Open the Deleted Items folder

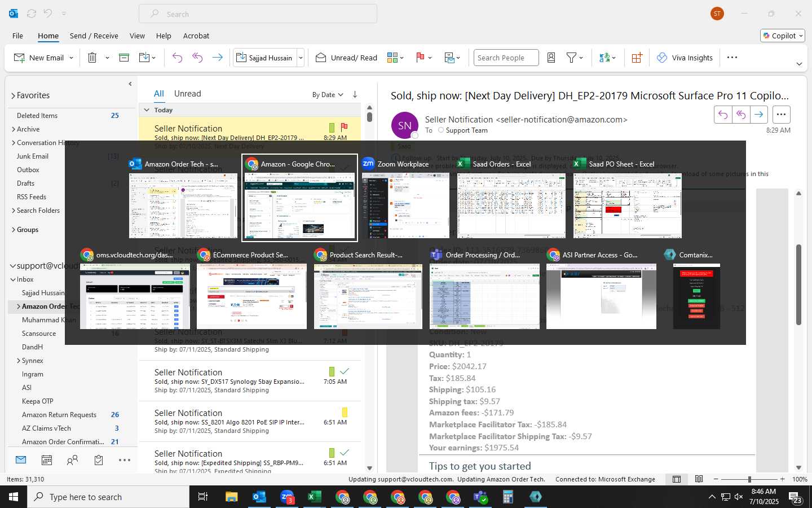[x=37, y=116]
